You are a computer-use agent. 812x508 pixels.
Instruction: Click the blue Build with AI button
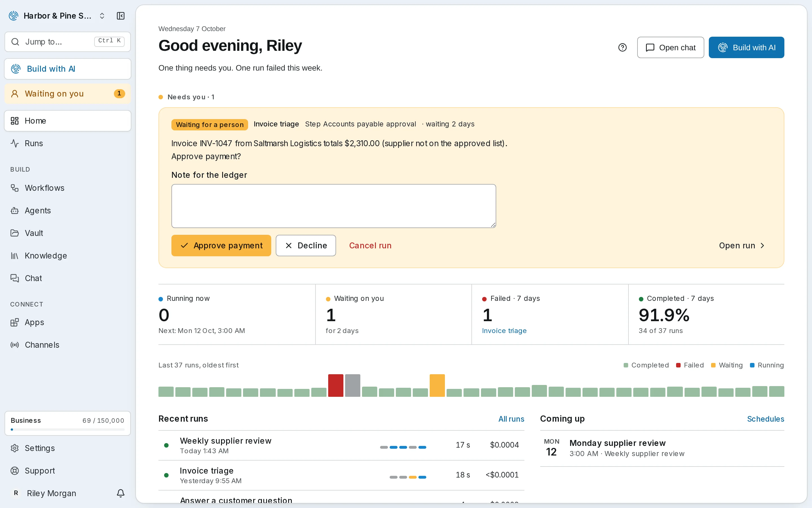click(746, 47)
